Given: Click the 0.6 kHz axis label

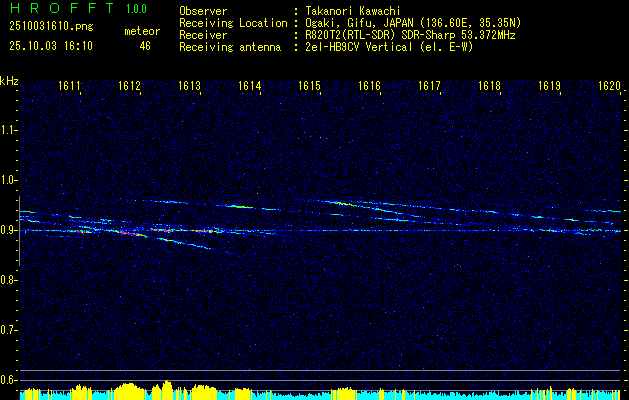Looking at the screenshot, I should 8,380.
